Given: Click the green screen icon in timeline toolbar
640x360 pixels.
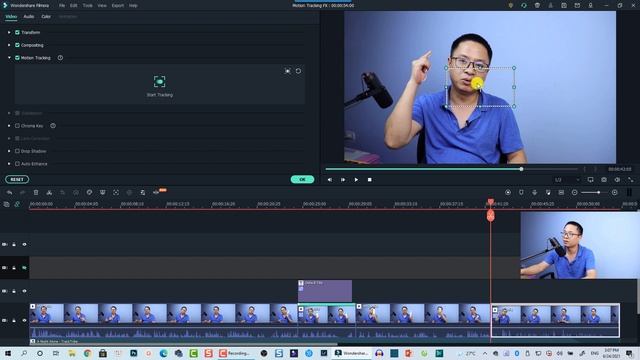Looking at the screenshot, I should click(x=102, y=192).
